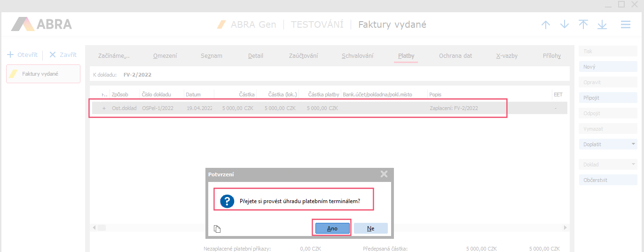Image resolution: width=644 pixels, height=252 pixels.
Task: Open the hamburger menu icon
Action: (x=625, y=25)
